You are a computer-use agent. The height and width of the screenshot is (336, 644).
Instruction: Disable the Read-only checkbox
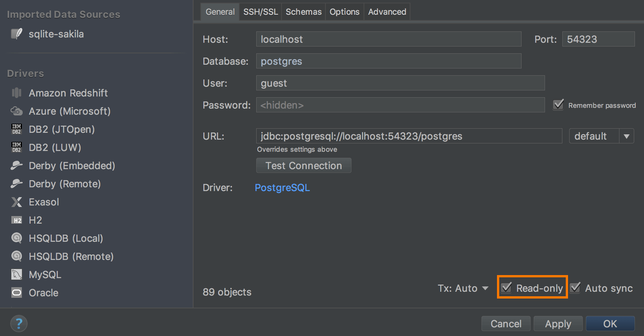pyautogui.click(x=506, y=288)
